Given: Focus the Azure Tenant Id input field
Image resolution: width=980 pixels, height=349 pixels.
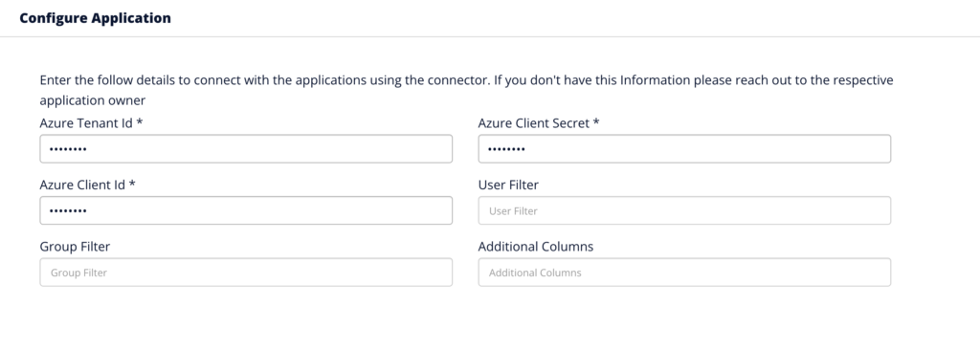Looking at the screenshot, I should click(x=246, y=148).
